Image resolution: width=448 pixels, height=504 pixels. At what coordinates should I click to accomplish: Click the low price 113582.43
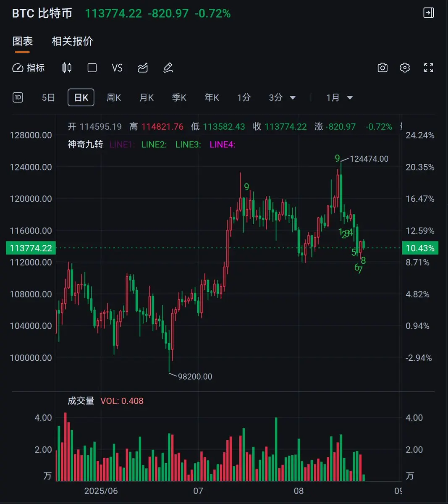pos(224,126)
